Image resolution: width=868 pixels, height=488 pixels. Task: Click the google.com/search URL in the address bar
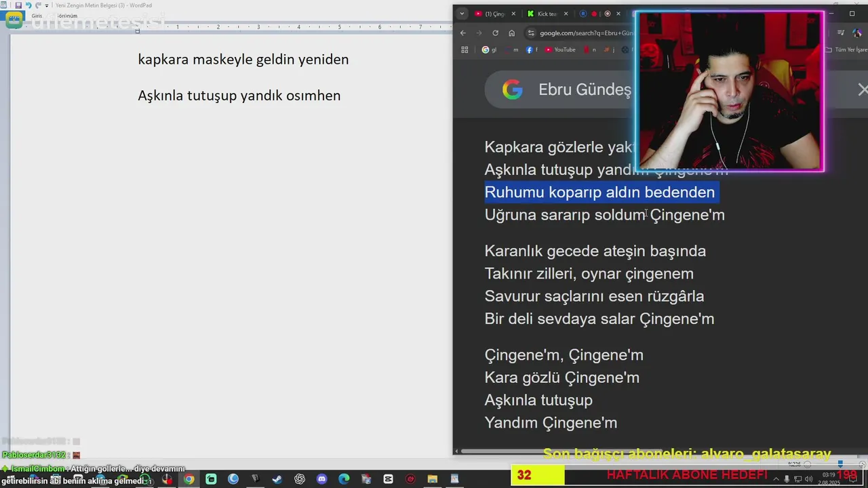[587, 33]
